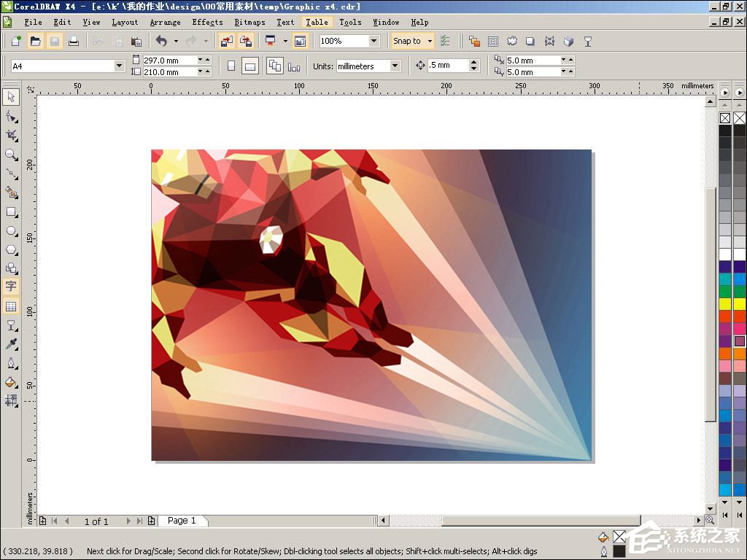Select the Rectangle tool
Viewport: 747px width, 560px height.
click(11, 211)
